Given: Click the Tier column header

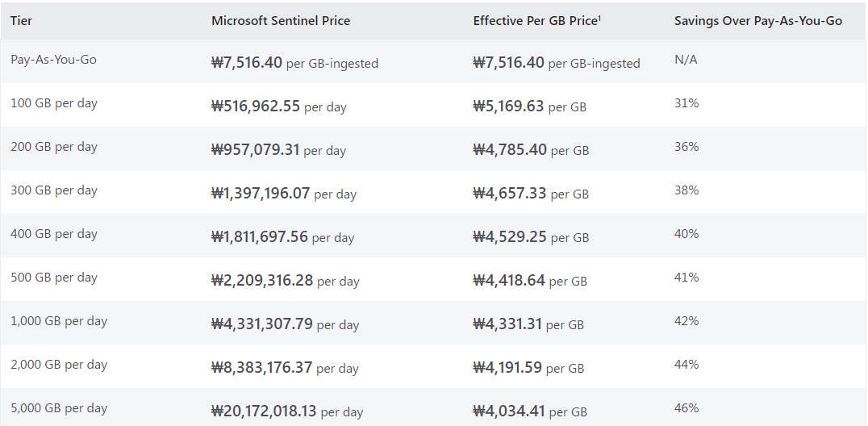Looking at the screenshot, I should click(22, 21).
